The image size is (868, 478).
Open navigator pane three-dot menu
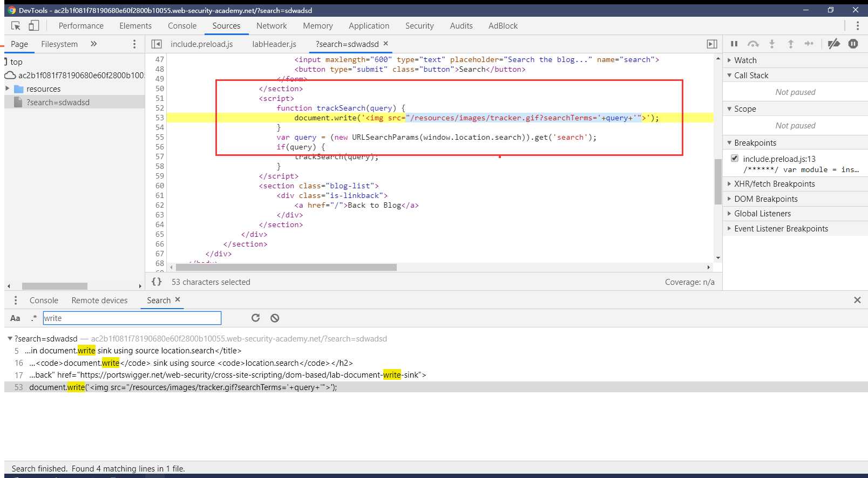point(134,44)
